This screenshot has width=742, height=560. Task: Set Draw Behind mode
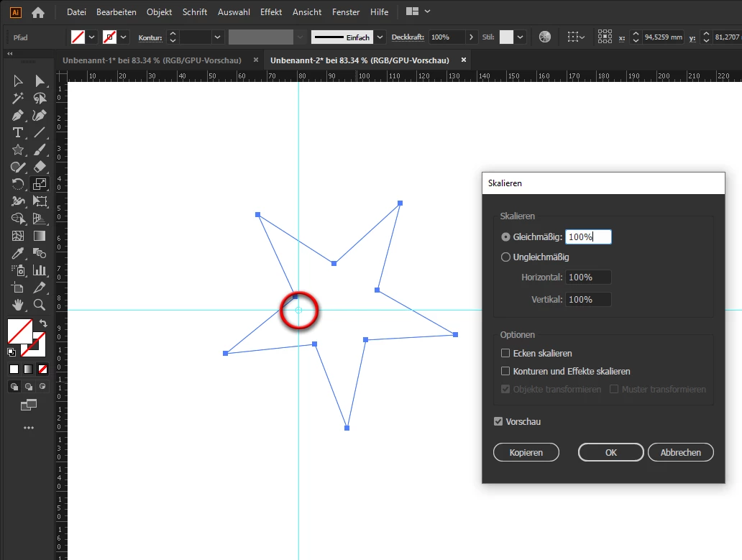click(28, 387)
